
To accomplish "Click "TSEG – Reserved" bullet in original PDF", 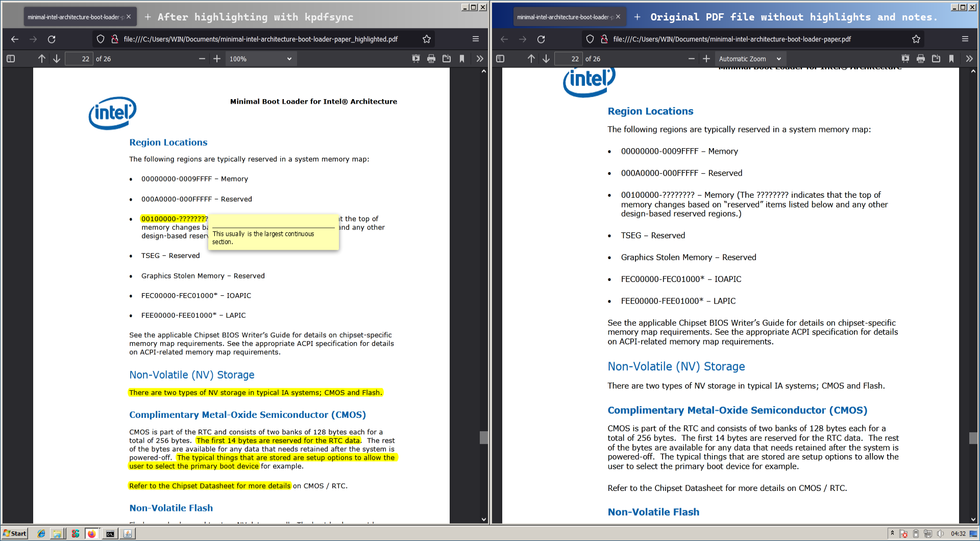I will click(x=653, y=236).
